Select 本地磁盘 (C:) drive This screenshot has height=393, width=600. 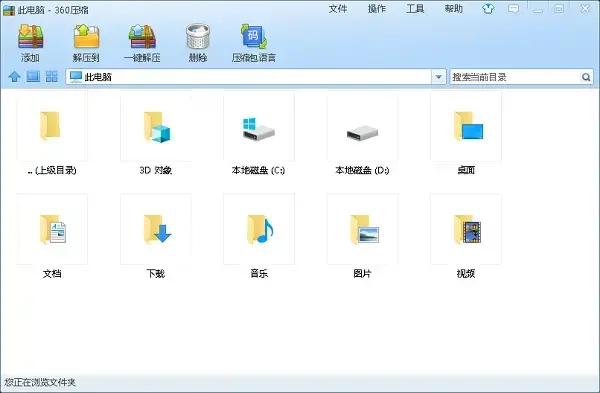259,133
